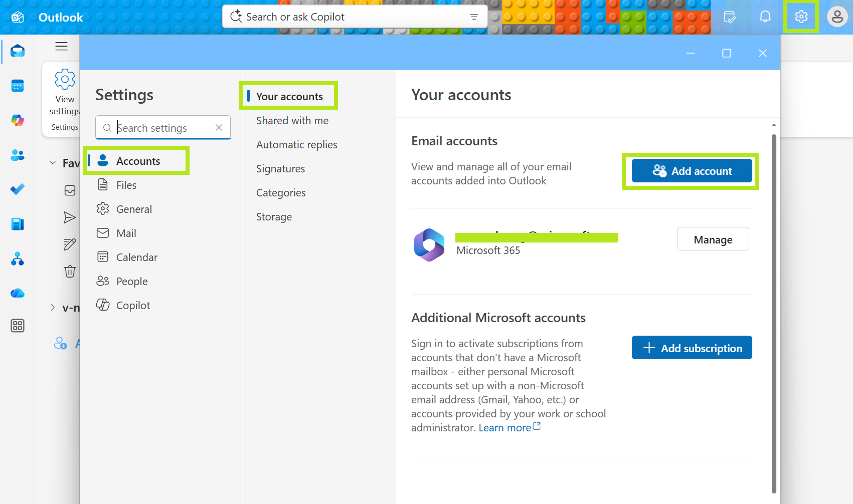Viewport: 853px width, 504px height.
Task: Click the Outlook logo icon in header
Action: pos(18,18)
